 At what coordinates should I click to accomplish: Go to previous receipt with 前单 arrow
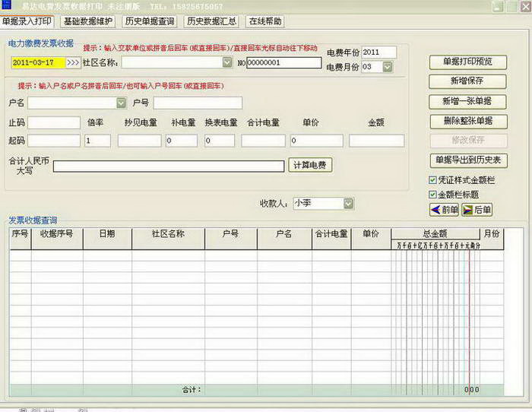[445, 210]
